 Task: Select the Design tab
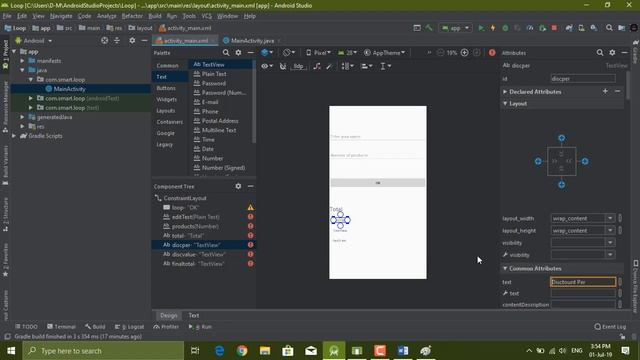(169, 316)
